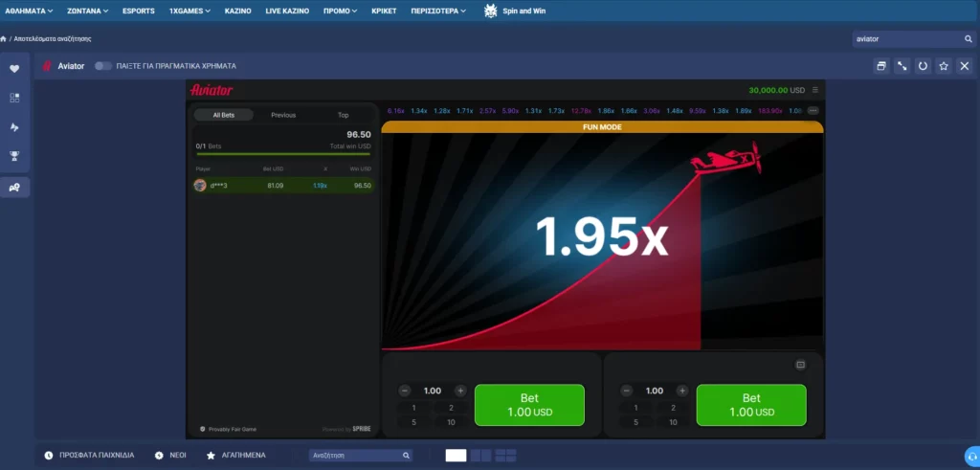Go to ESPORTS in the top menu

click(139, 11)
